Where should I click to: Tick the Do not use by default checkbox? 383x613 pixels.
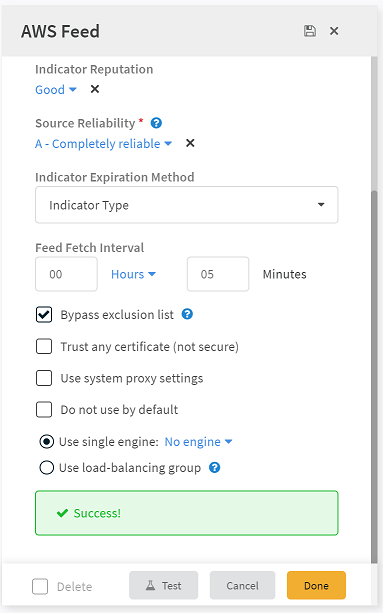click(44, 410)
